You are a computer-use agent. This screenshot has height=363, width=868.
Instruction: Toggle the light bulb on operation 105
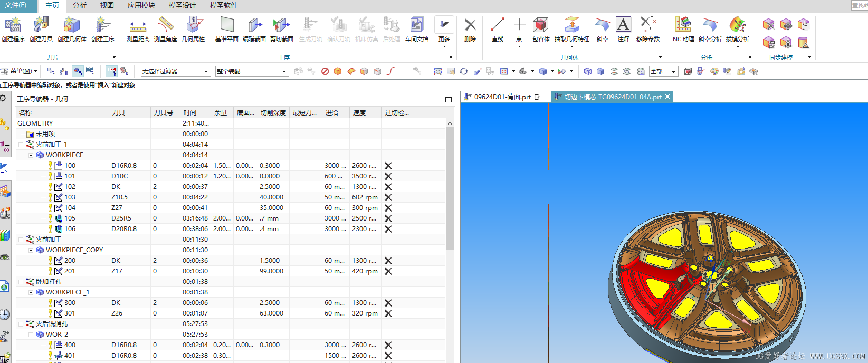click(x=50, y=218)
